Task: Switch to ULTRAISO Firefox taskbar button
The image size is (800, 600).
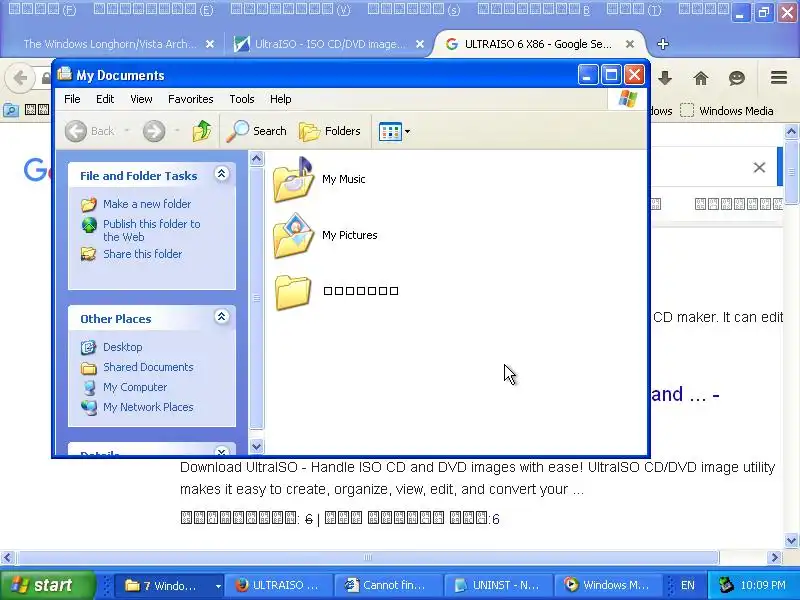Action: [279, 585]
